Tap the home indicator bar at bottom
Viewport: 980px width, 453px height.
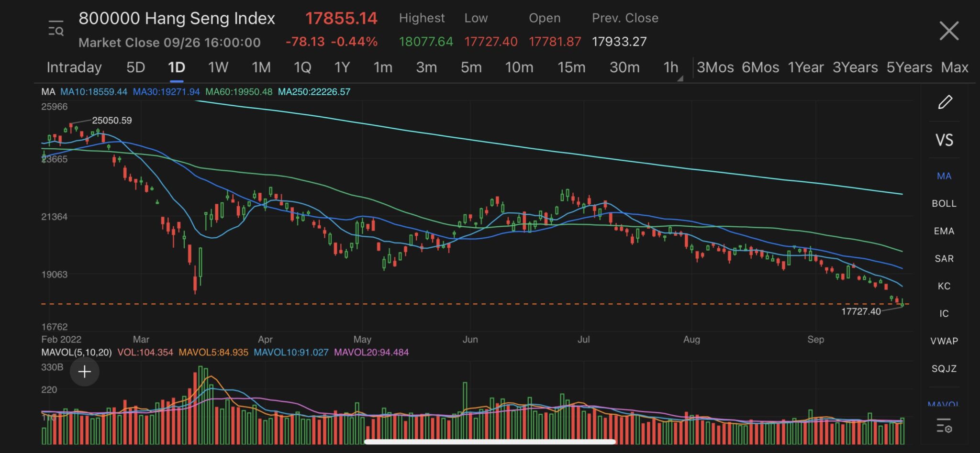coord(490,442)
